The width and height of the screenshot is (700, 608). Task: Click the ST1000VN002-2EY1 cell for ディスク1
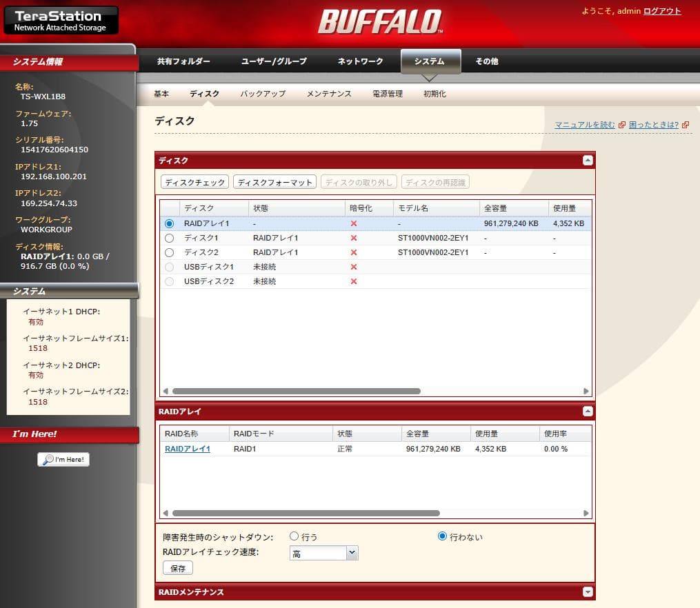coord(433,238)
